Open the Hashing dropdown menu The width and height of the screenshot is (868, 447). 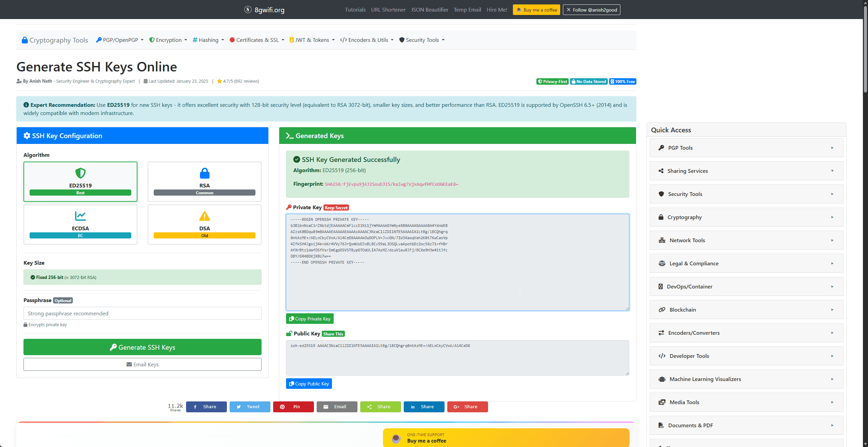coord(208,40)
